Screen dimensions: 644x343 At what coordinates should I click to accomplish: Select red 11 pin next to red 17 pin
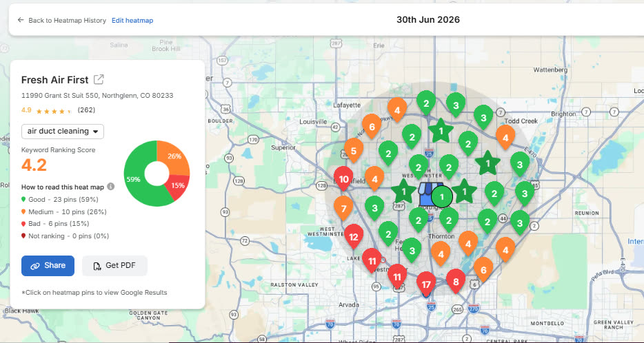(397, 276)
